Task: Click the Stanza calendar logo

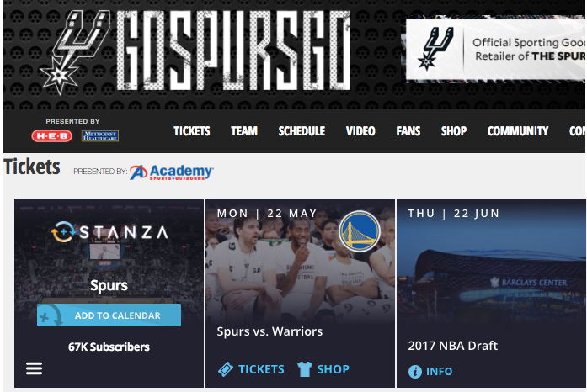Action: pyautogui.click(x=109, y=232)
